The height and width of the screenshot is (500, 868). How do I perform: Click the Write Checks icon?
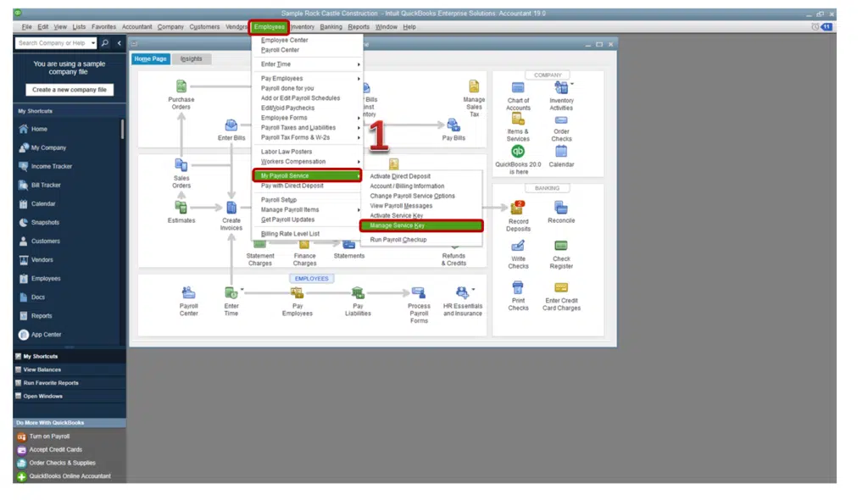pyautogui.click(x=518, y=246)
